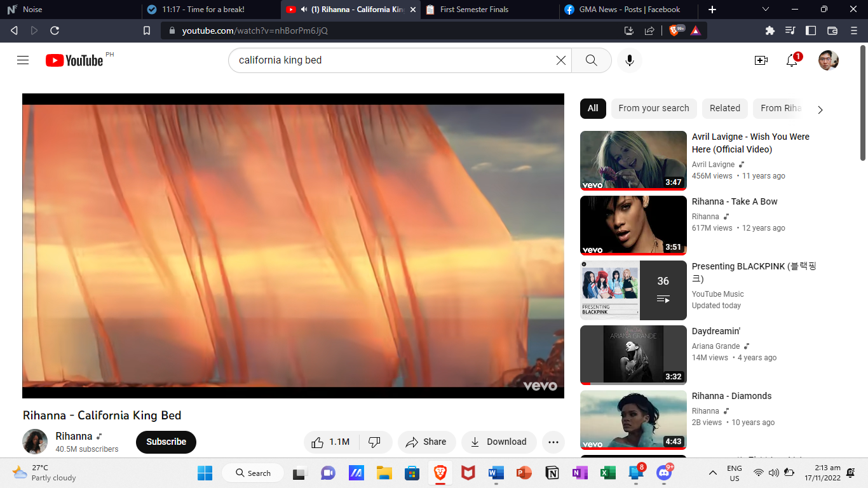Screen dimensions: 868x488
Task: Click the Share button below the video
Action: 426,442
